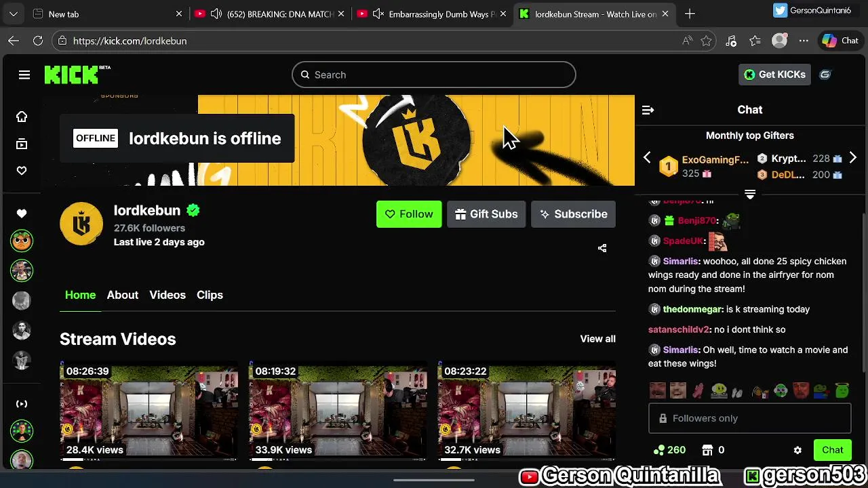Open Following outline heart in sidebar

pos(22,171)
